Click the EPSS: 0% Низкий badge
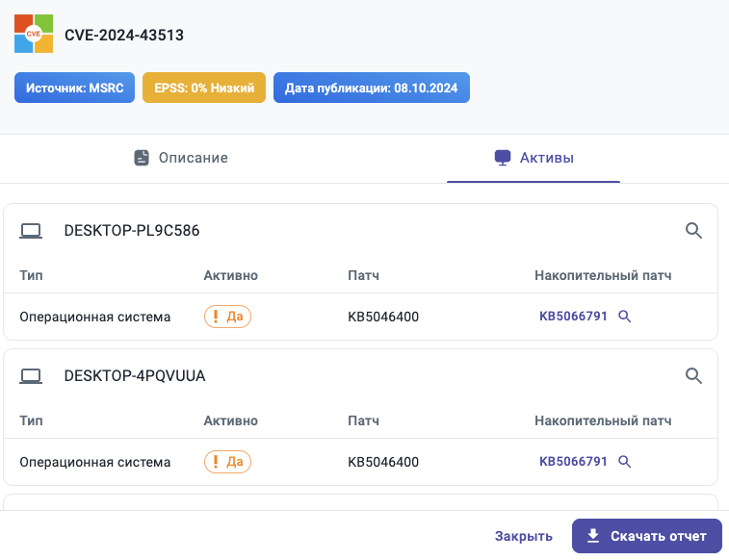The width and height of the screenshot is (729, 560). 203,88
